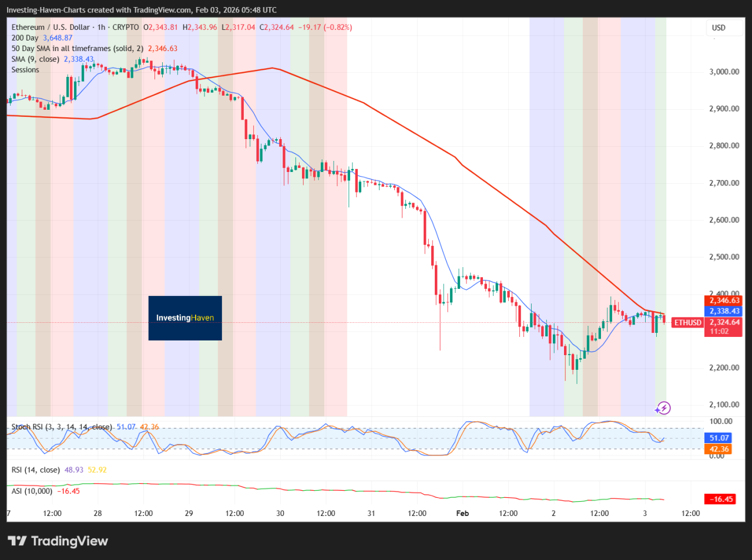Click the TradingView logo

click(58, 541)
